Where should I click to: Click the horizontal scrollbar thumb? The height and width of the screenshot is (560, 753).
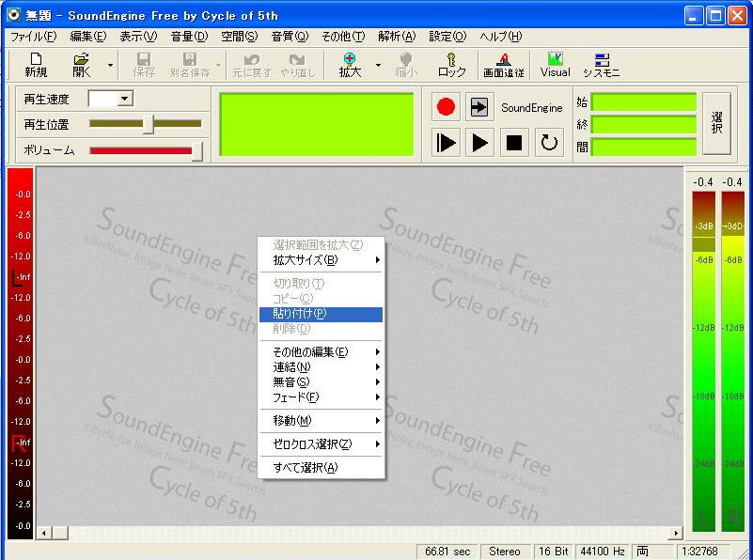(59, 533)
